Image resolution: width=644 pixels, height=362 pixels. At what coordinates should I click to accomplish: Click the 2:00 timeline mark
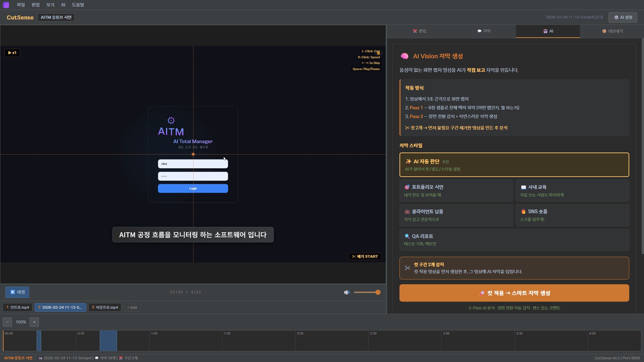click(300, 334)
